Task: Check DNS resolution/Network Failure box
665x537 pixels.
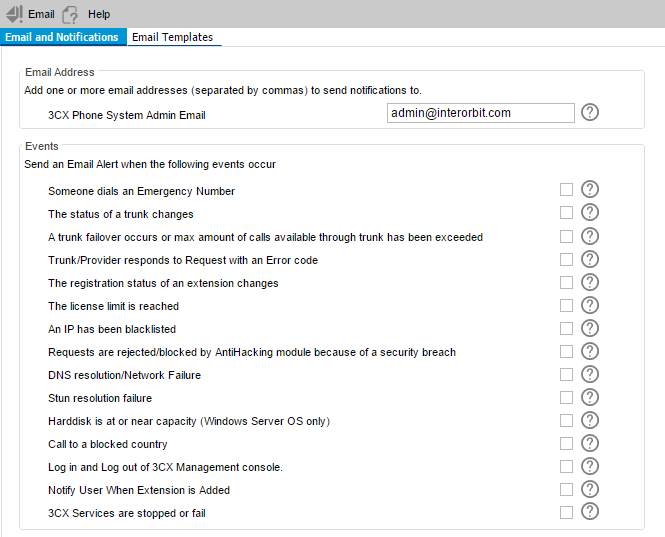Action: [566, 375]
